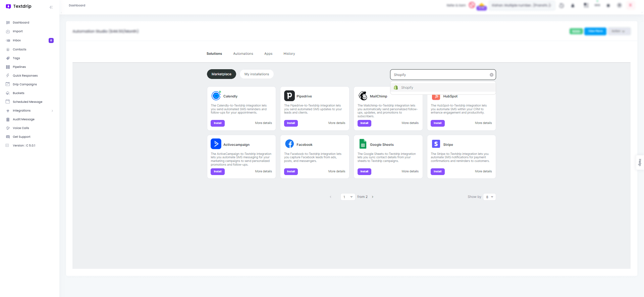This screenshot has width=644, height=297.
Task: Install the Facebook integration
Action: [x=291, y=172]
